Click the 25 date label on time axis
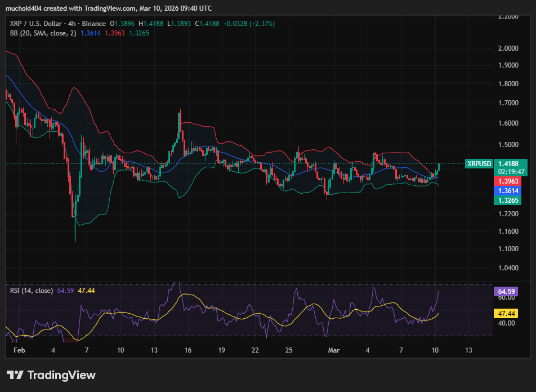Viewport: 536px width, 392px height. point(288,350)
